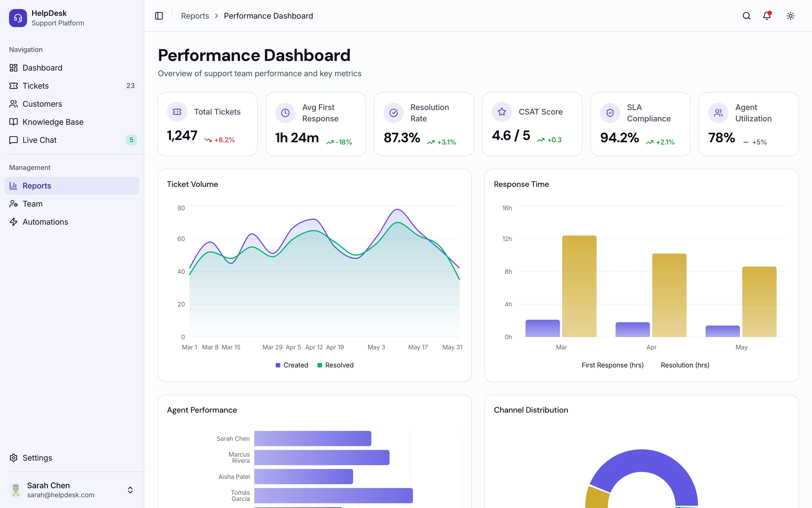This screenshot has width=812, height=508.
Task: Open Tickets navigation item
Action: pos(72,86)
